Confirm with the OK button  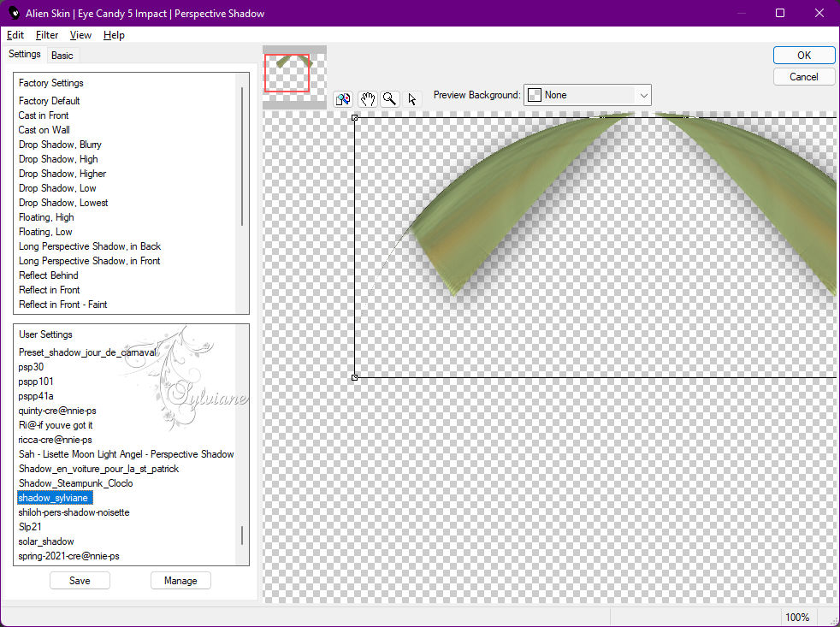coord(803,56)
